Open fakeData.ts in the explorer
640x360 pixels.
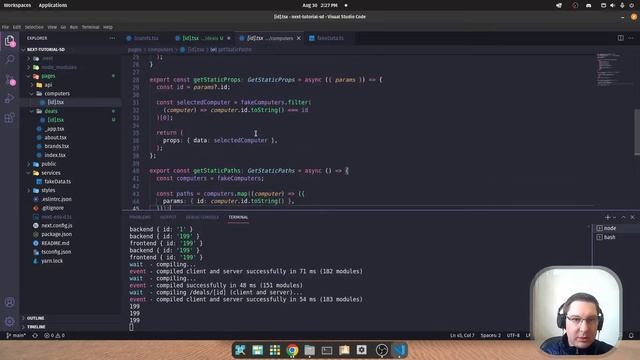70,181
